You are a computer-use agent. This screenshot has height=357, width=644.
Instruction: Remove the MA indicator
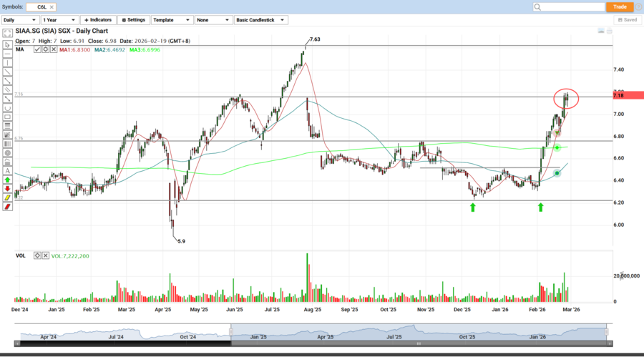53,49
